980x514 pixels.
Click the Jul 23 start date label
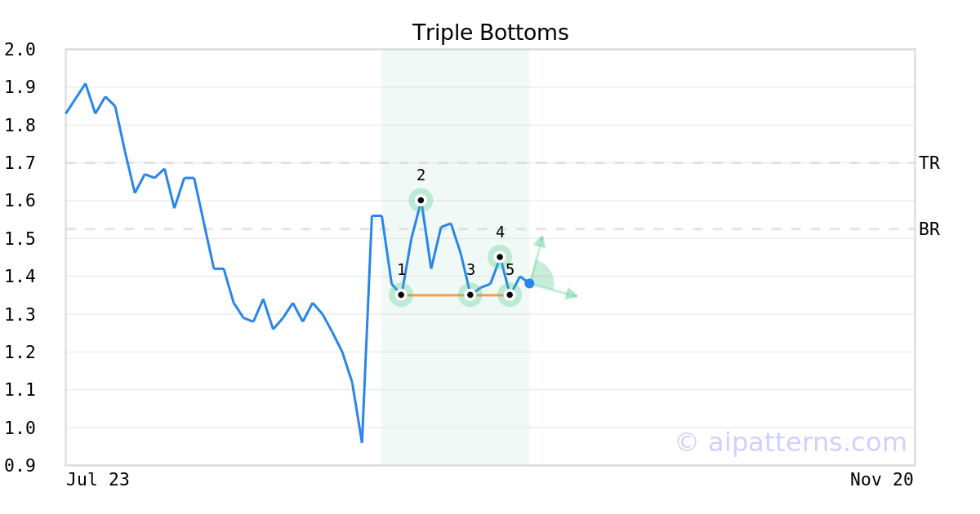pyautogui.click(x=97, y=480)
